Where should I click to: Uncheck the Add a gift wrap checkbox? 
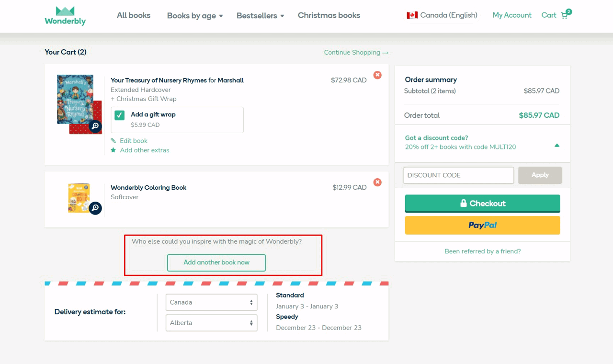(x=119, y=115)
